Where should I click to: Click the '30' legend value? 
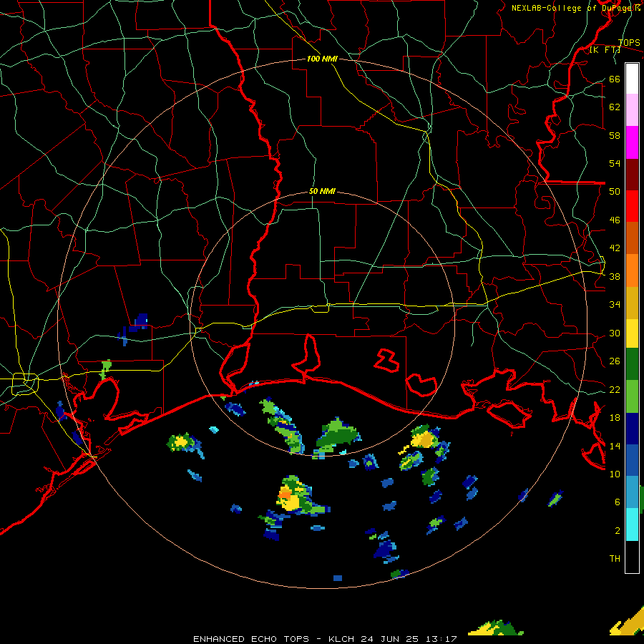(x=615, y=333)
